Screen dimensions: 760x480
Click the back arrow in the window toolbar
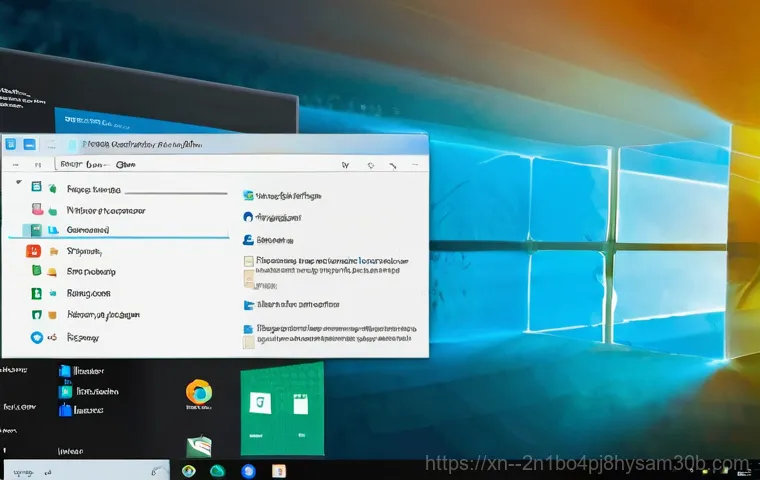point(14,164)
